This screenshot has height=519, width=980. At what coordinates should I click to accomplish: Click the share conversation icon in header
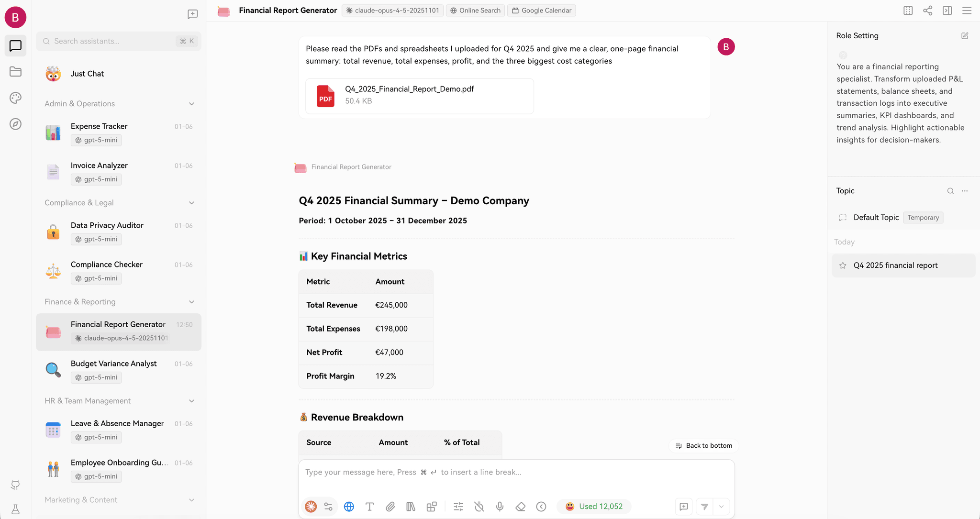tap(927, 11)
